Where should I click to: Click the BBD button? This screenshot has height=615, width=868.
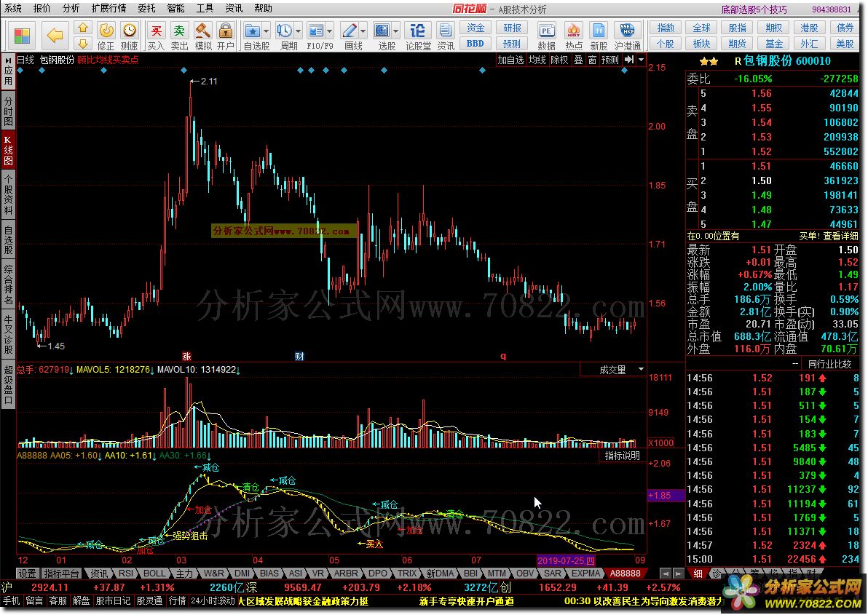(476, 44)
